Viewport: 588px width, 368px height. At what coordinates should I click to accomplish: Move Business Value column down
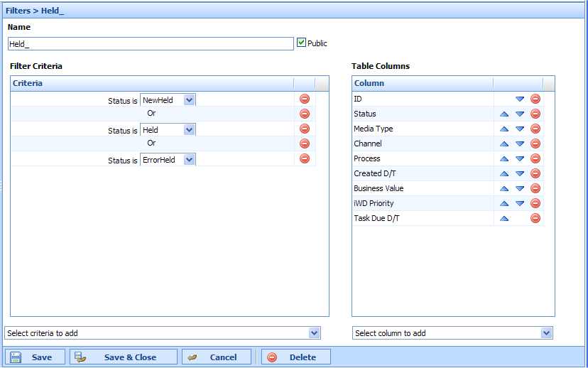tap(520, 189)
